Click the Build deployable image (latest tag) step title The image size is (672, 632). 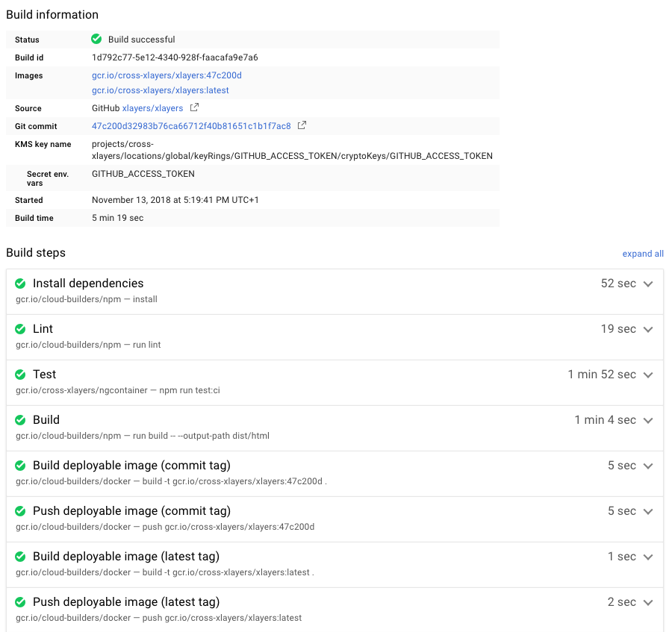(x=125, y=557)
